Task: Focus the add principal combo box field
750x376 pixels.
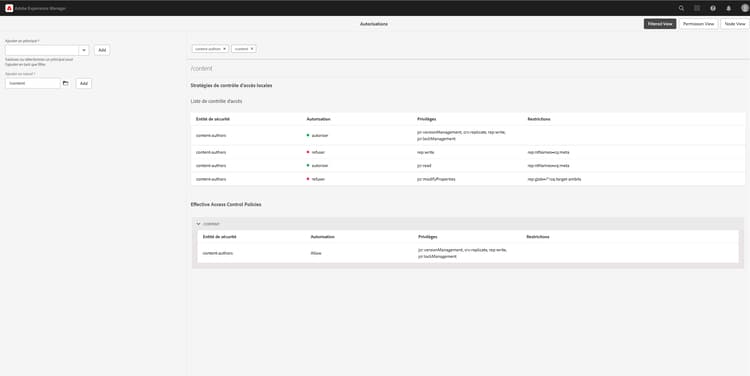Action: click(42, 50)
